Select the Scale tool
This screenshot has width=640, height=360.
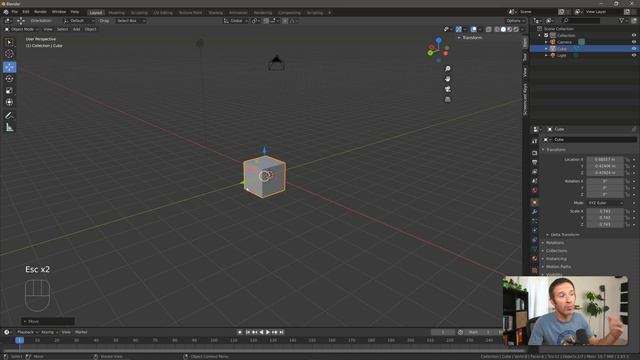[x=9, y=91]
